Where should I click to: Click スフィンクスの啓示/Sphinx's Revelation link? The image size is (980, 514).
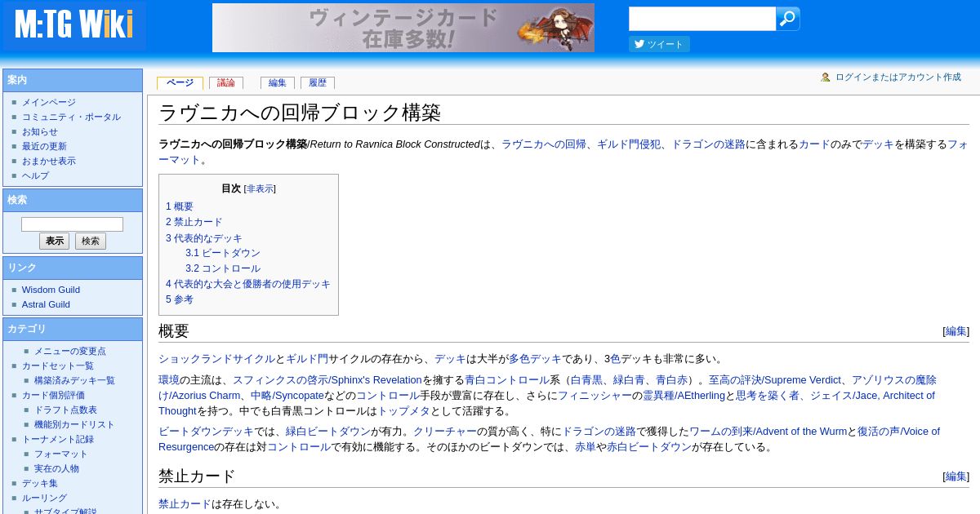click(327, 380)
